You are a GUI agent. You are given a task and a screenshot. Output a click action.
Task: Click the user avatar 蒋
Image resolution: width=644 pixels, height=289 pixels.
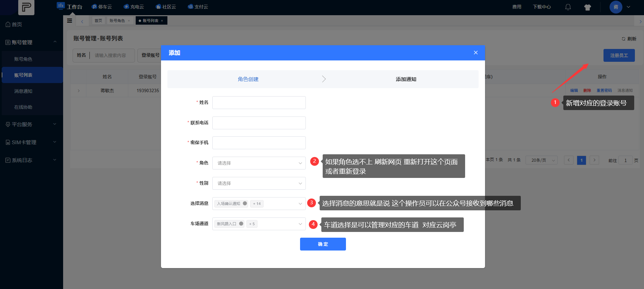coord(616,7)
